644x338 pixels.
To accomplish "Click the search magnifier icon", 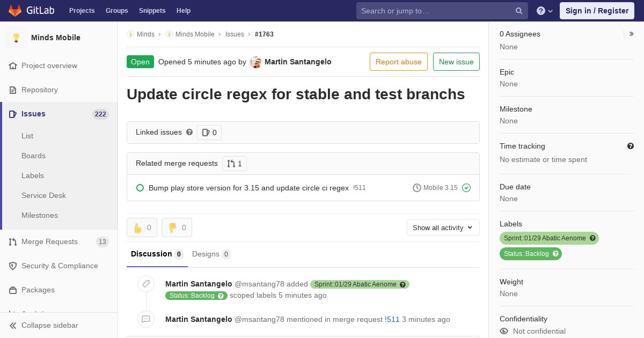I will 519,11.
